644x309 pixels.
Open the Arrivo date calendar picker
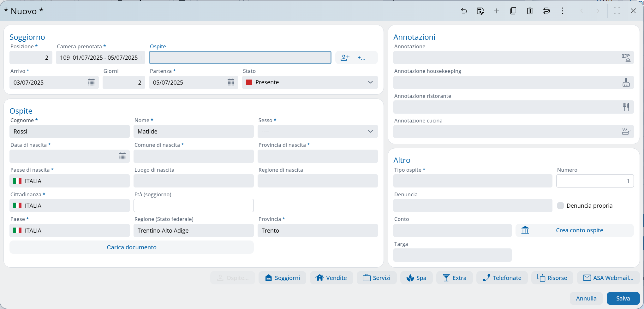point(91,82)
